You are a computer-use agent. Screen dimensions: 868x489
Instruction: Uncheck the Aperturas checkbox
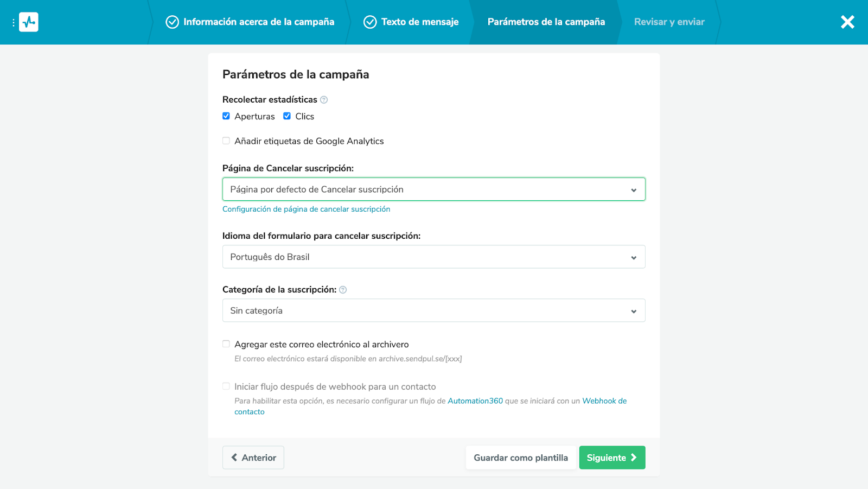[x=226, y=116]
